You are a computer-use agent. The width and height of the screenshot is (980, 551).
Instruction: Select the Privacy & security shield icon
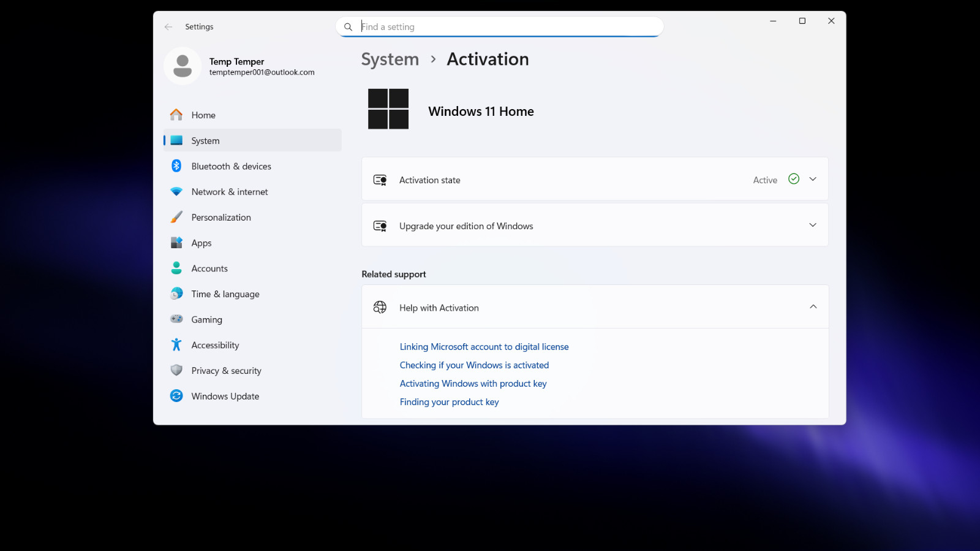coord(176,370)
